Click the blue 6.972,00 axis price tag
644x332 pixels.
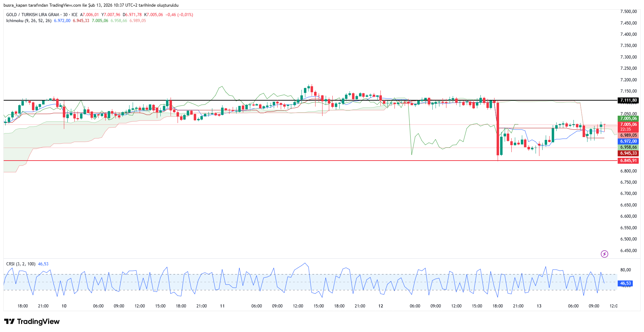(x=628, y=141)
